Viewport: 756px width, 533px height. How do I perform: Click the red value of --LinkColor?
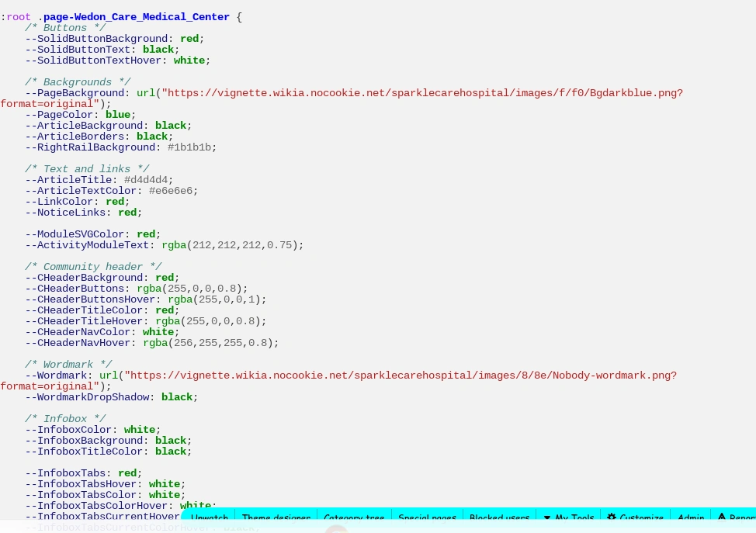pyautogui.click(x=114, y=202)
